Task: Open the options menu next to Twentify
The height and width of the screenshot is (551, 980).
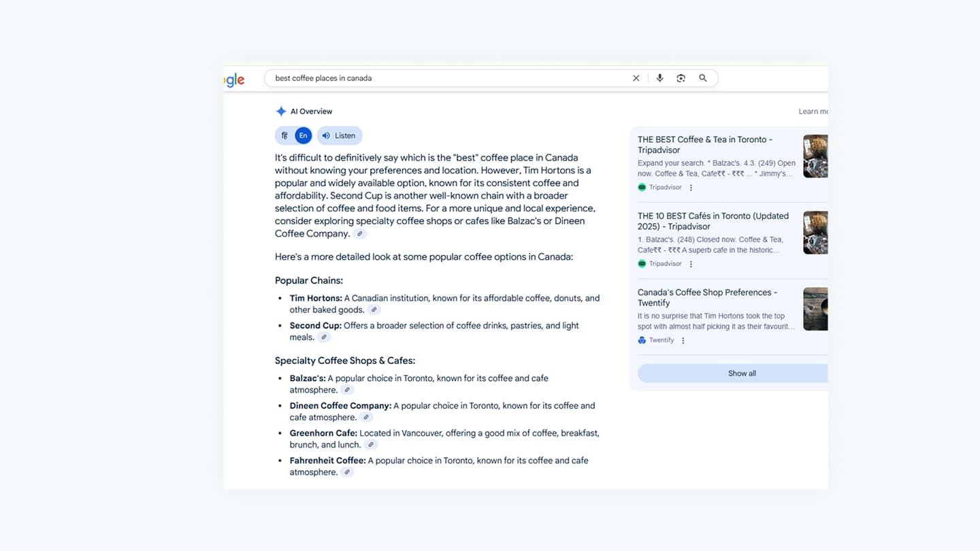Action: click(683, 341)
